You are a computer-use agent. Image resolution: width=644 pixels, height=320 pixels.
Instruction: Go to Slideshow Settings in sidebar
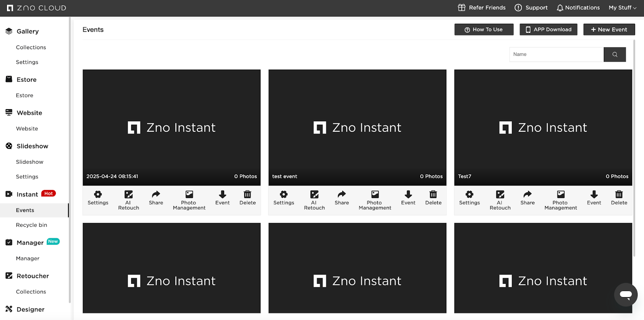click(x=27, y=177)
